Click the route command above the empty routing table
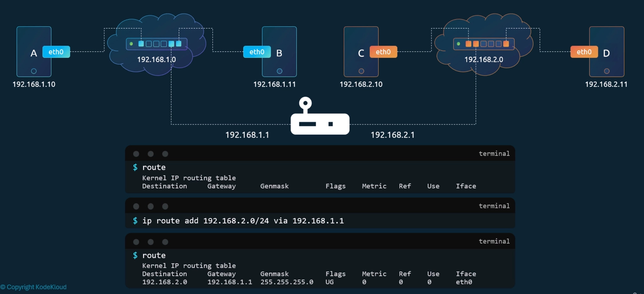This screenshot has width=644, height=294. [x=154, y=167]
